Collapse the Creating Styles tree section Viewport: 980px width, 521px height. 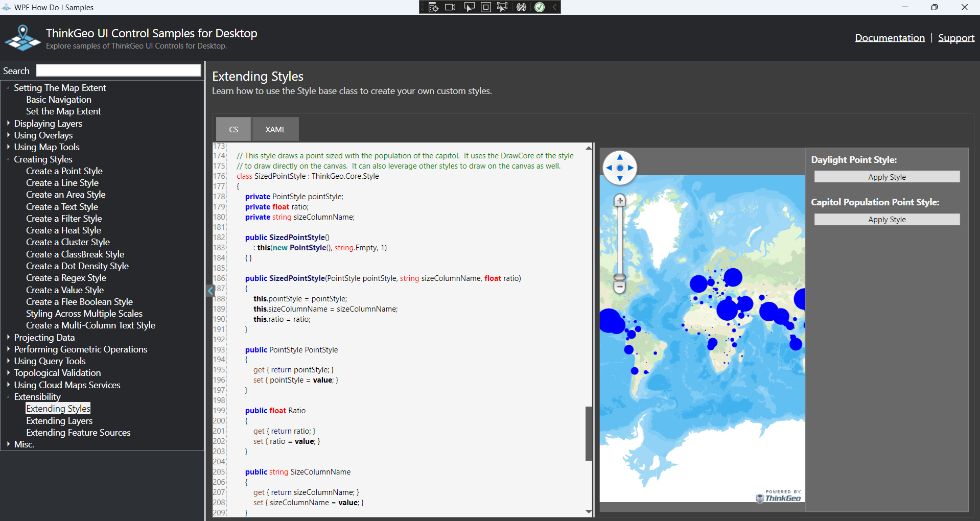pyautogui.click(x=8, y=159)
